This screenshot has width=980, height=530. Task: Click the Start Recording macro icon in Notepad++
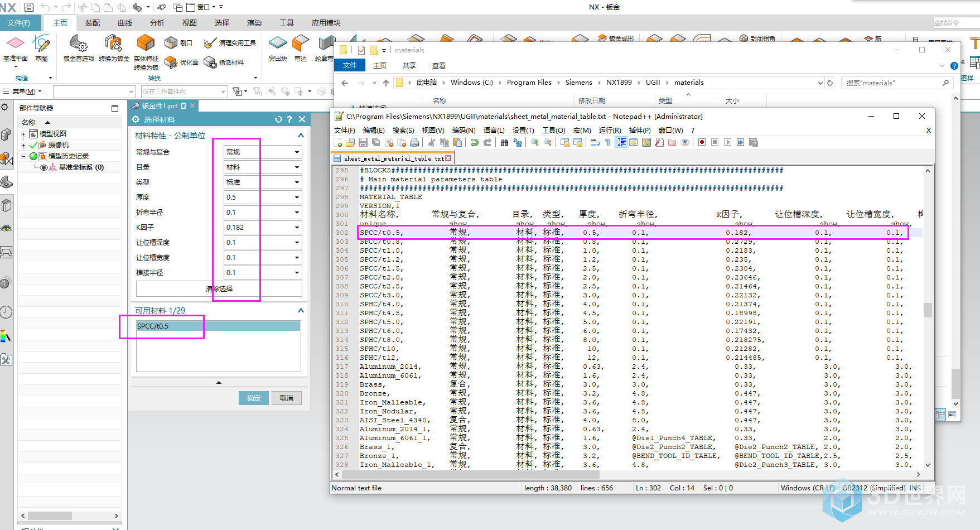coord(702,142)
